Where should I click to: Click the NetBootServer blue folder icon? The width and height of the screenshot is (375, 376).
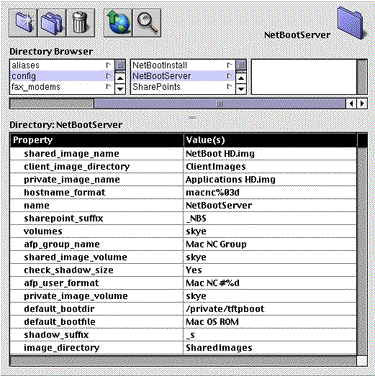(351, 22)
